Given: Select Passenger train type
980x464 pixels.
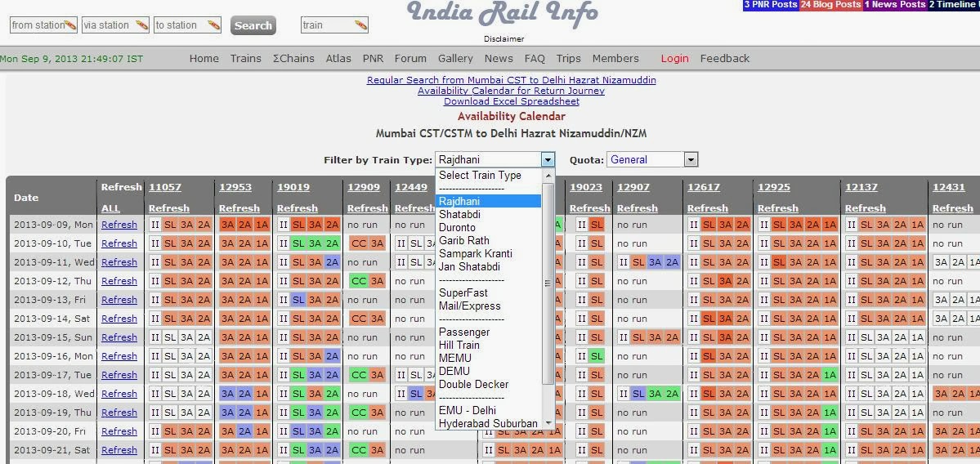Looking at the screenshot, I should click(x=488, y=332).
